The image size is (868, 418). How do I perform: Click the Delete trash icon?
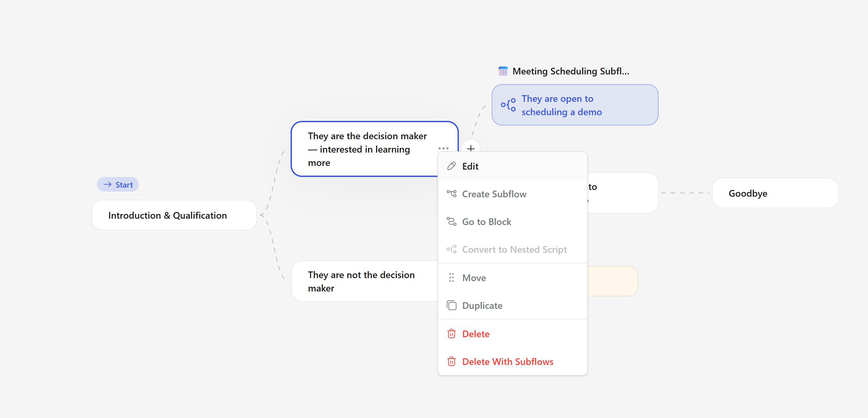[451, 334]
